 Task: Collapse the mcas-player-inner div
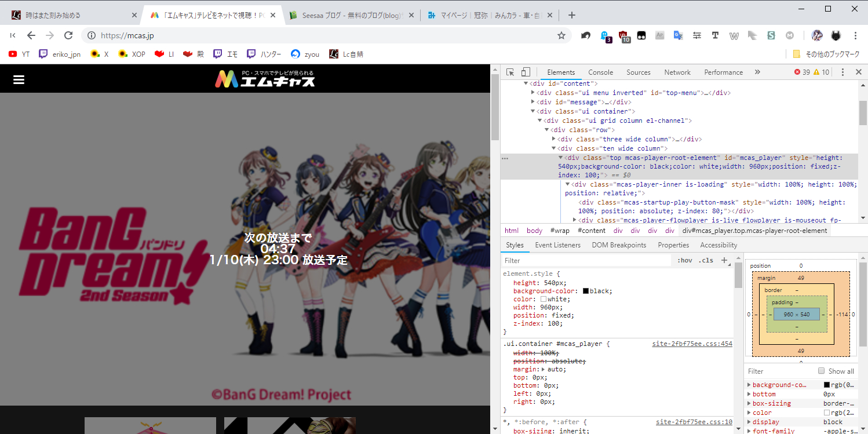pos(568,184)
